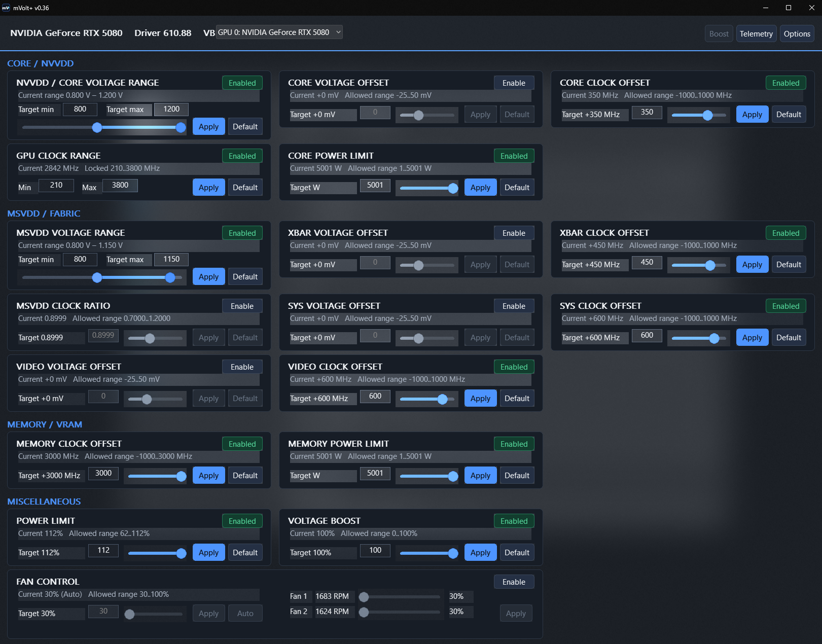This screenshot has width=822, height=644.
Task: Click the Voltage Boost 100 value field
Action: coord(375,550)
